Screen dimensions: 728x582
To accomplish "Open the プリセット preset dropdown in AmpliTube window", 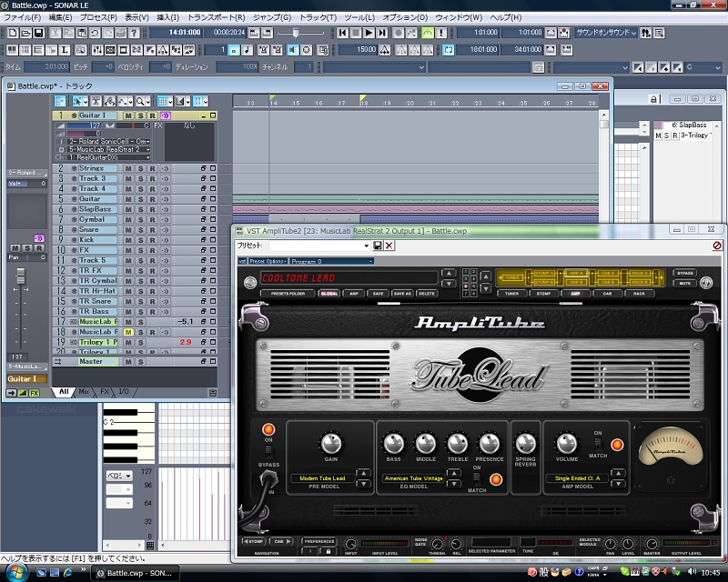I will [x=366, y=246].
